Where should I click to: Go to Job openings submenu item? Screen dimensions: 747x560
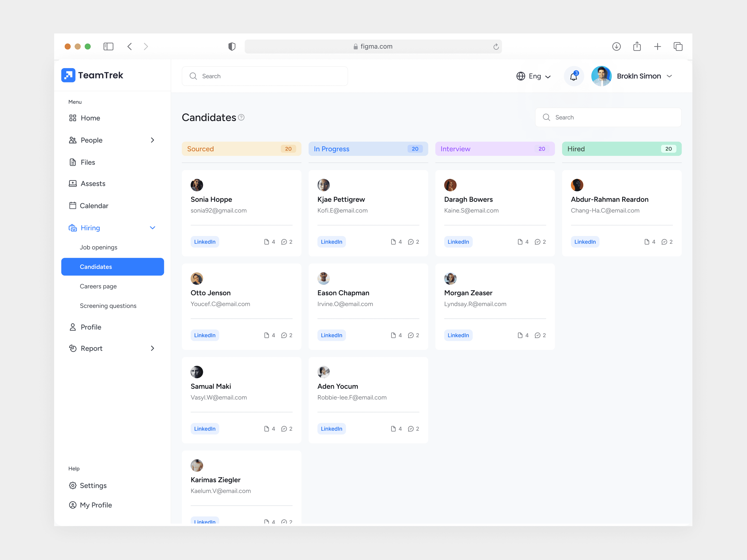click(98, 247)
